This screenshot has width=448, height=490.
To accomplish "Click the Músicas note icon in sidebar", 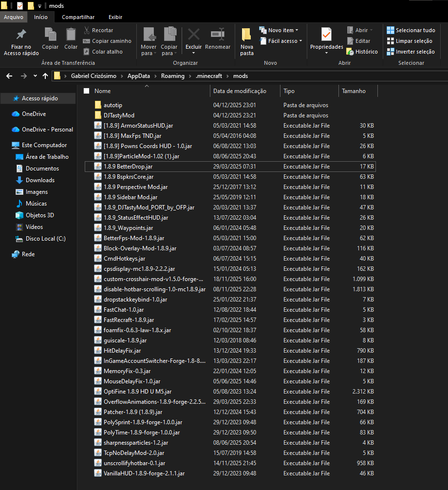I will click(19, 204).
